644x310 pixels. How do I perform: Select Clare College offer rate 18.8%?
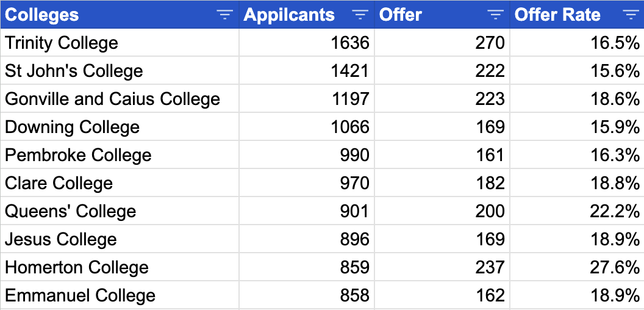(615, 183)
